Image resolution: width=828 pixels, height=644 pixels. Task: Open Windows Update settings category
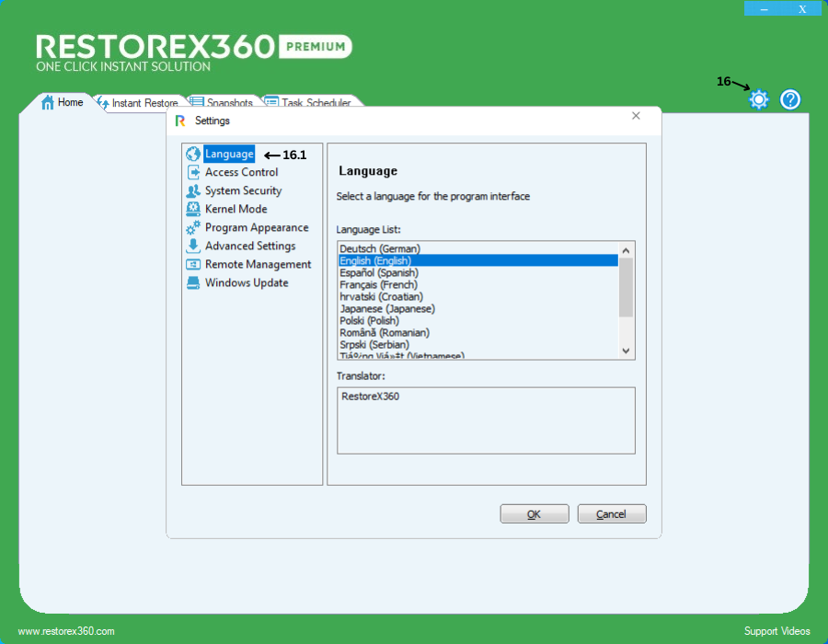coord(246,282)
